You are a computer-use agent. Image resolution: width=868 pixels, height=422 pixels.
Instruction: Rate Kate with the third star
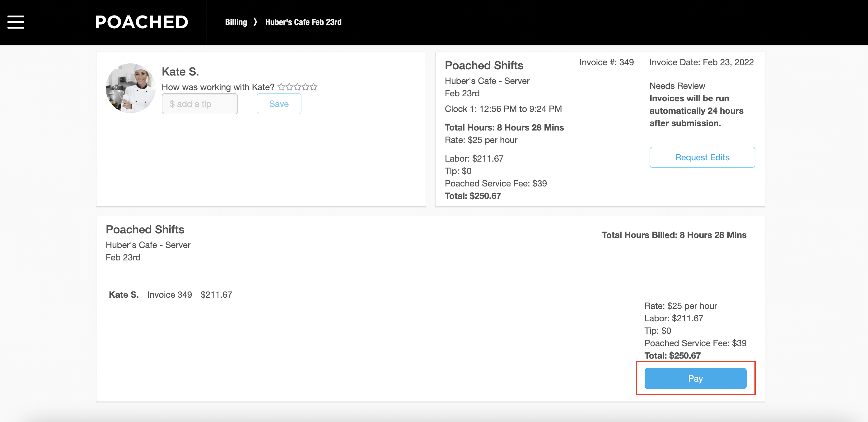click(297, 87)
